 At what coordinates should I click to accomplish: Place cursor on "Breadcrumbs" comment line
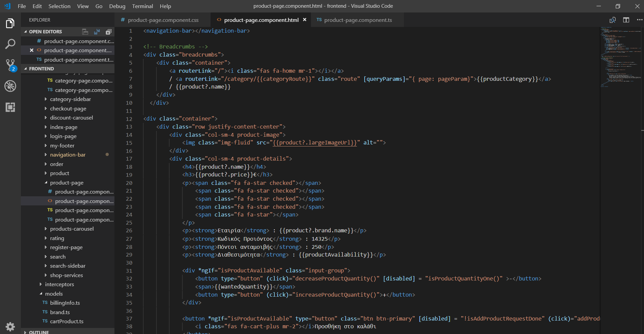(176, 46)
